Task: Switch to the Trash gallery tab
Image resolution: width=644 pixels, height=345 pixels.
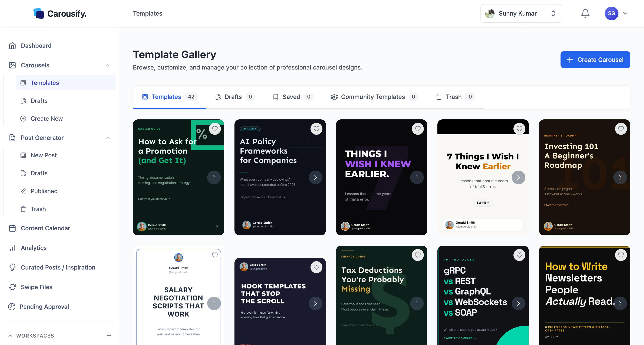Action: (455, 97)
